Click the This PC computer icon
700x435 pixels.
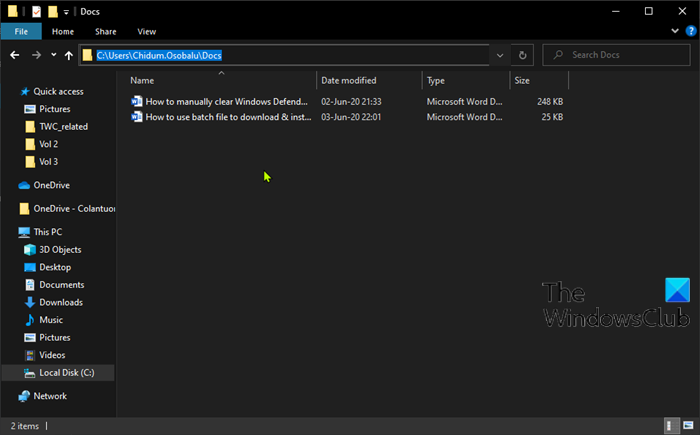24,232
